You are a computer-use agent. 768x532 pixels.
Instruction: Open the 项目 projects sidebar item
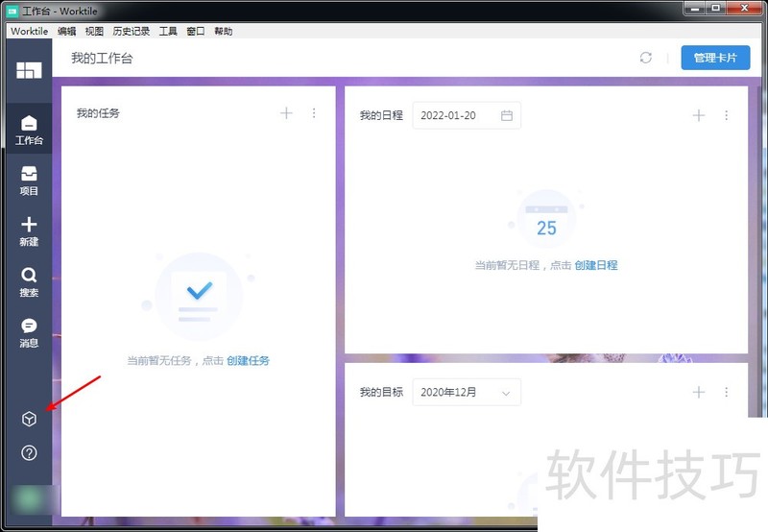click(29, 181)
